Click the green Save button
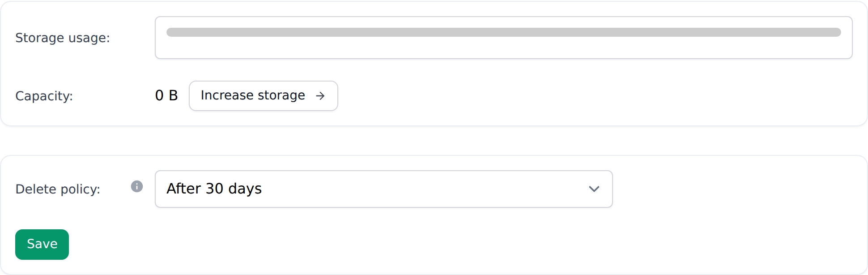The width and height of the screenshot is (868, 275). (42, 245)
